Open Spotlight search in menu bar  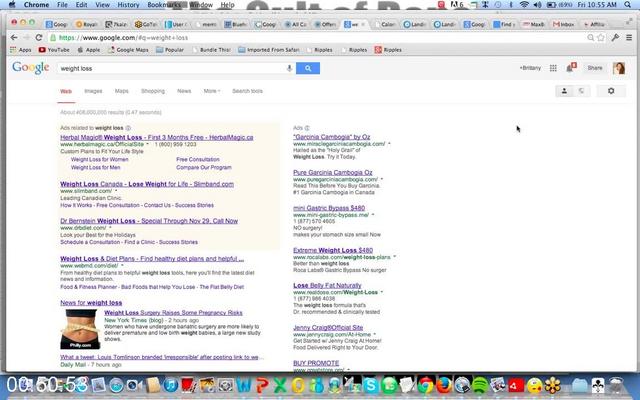pos(627,5)
